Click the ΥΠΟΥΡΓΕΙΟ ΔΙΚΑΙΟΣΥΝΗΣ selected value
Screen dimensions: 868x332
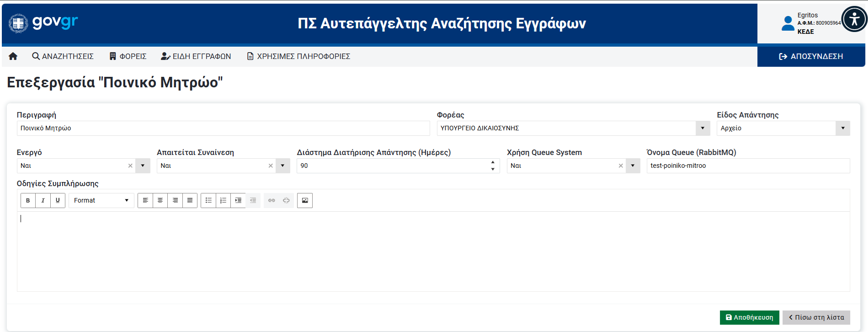point(479,128)
